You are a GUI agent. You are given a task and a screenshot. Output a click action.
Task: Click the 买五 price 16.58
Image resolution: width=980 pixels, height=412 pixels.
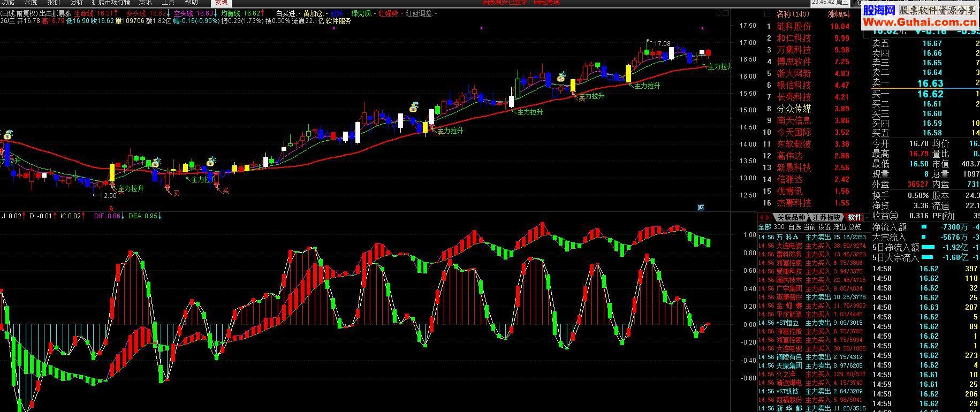[932, 133]
